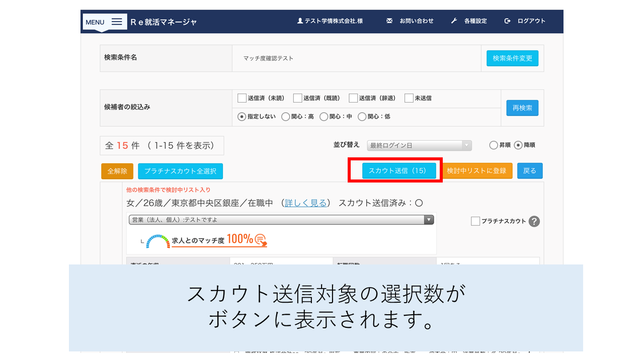The width and height of the screenshot is (644, 362).
Task: Click the 検索条件名 label
Action: [x=121, y=57]
